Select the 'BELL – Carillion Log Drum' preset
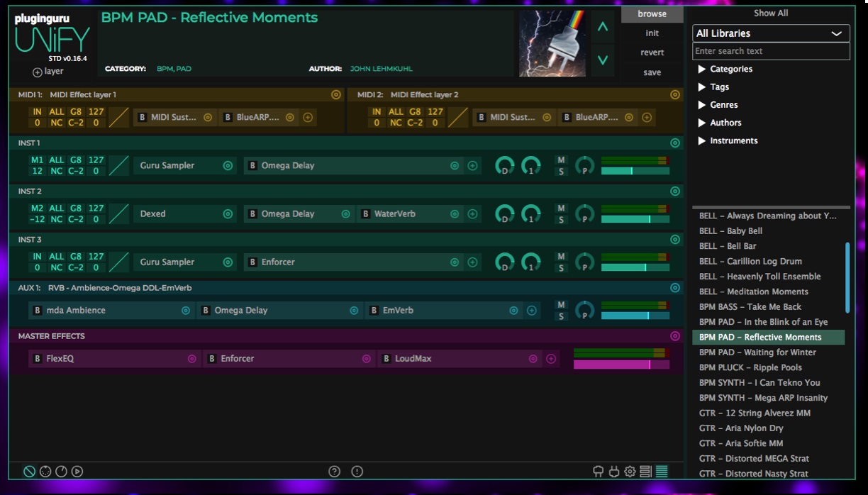The width and height of the screenshot is (868, 495). pyautogui.click(x=768, y=262)
